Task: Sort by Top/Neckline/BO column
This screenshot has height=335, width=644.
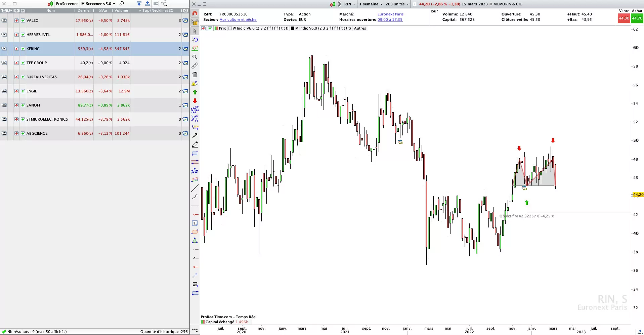Action: point(156,10)
